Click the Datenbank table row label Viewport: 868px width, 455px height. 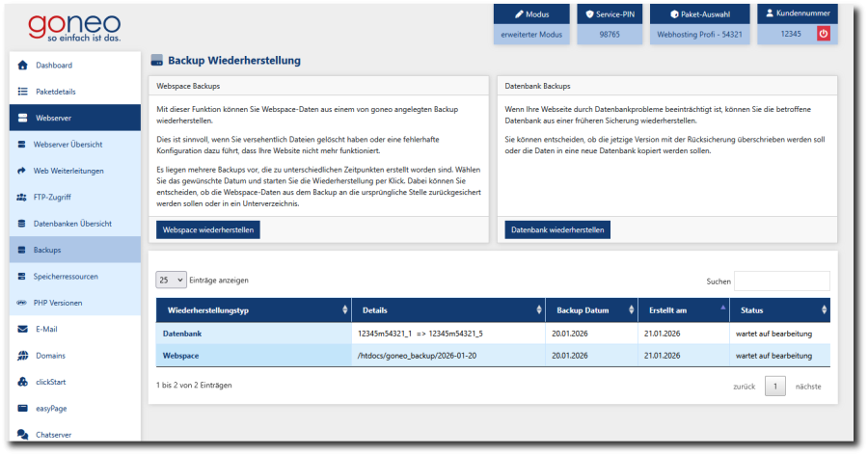(x=182, y=334)
